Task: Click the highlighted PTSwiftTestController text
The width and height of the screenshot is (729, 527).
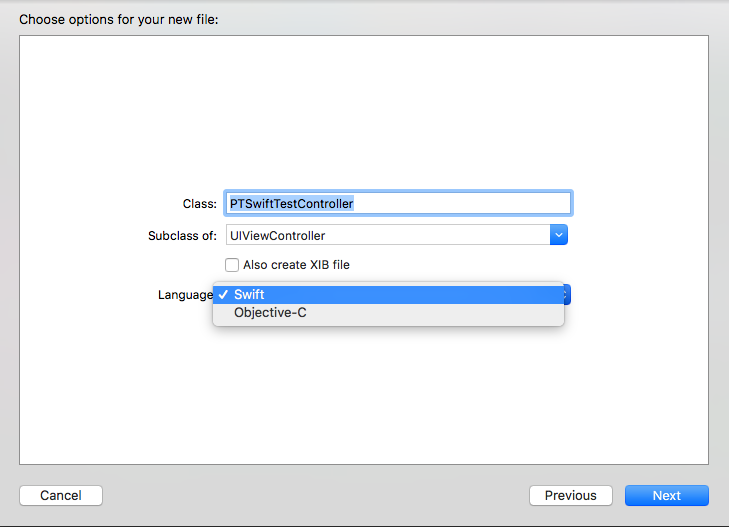Action: click(292, 204)
